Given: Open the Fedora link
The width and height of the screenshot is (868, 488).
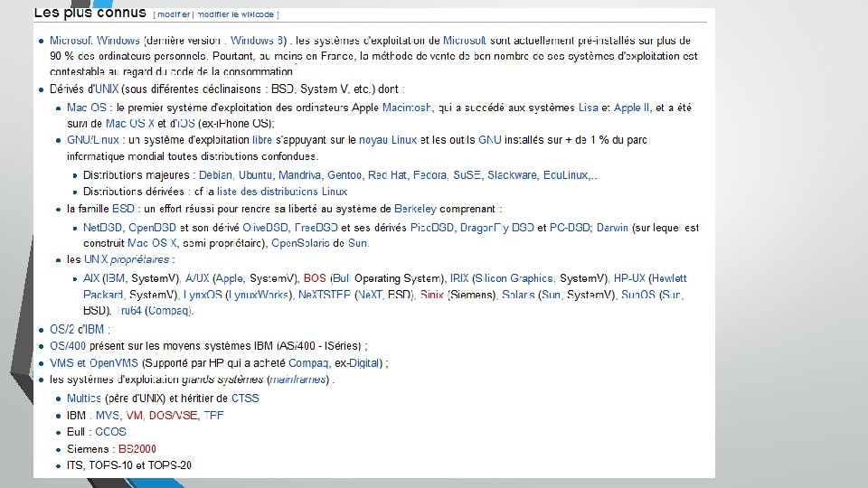Looking at the screenshot, I should point(429,174).
